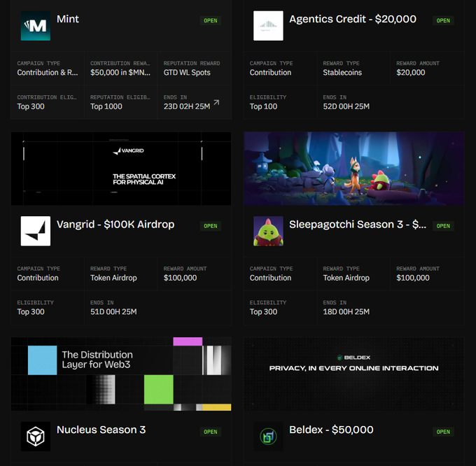
Task: Select 'Contribution' campaign type on Agentics card
Action: click(x=270, y=73)
